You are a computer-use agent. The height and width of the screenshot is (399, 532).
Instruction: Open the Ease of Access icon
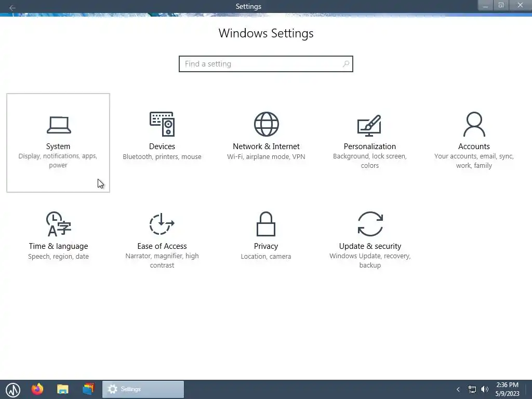coord(162,224)
